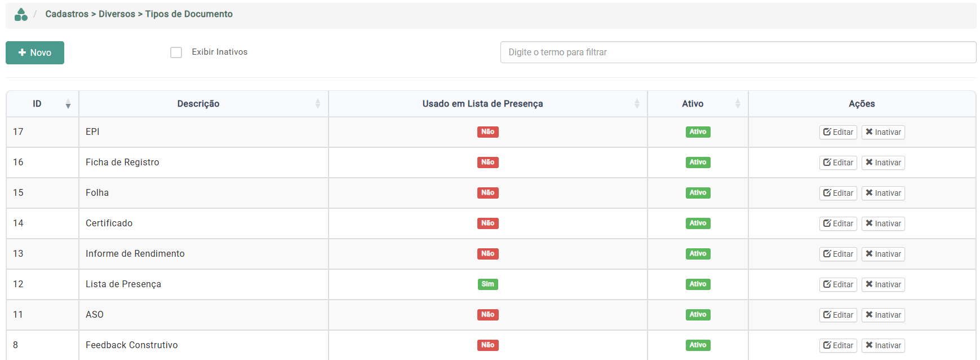This screenshot has width=980, height=360.
Task: Click the filter term search field
Action: pyautogui.click(x=738, y=52)
